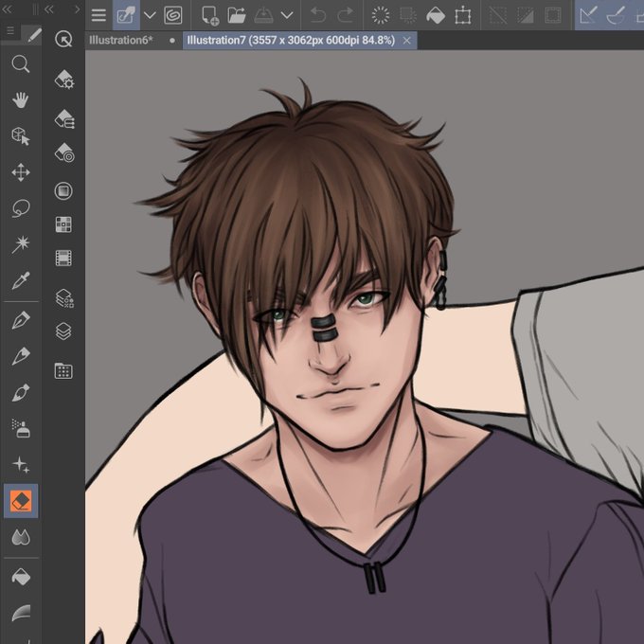
Task: Open the Material palette
Action: [63, 370]
